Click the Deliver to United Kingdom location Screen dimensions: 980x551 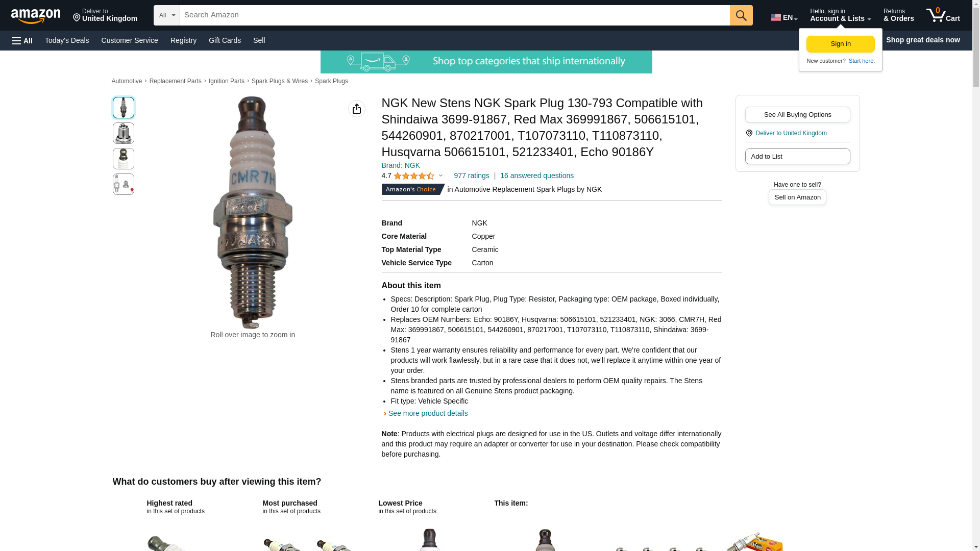[x=105, y=15]
